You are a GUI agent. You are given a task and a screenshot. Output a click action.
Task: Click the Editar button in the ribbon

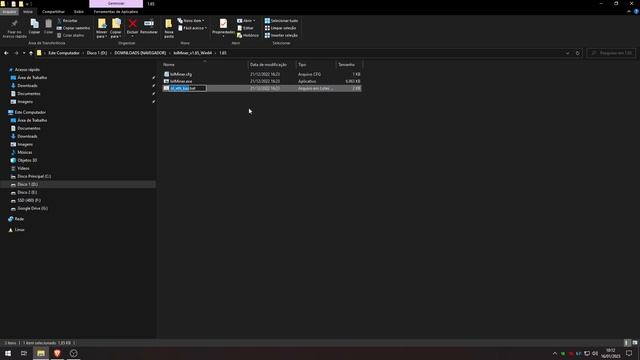pyautogui.click(x=245, y=28)
